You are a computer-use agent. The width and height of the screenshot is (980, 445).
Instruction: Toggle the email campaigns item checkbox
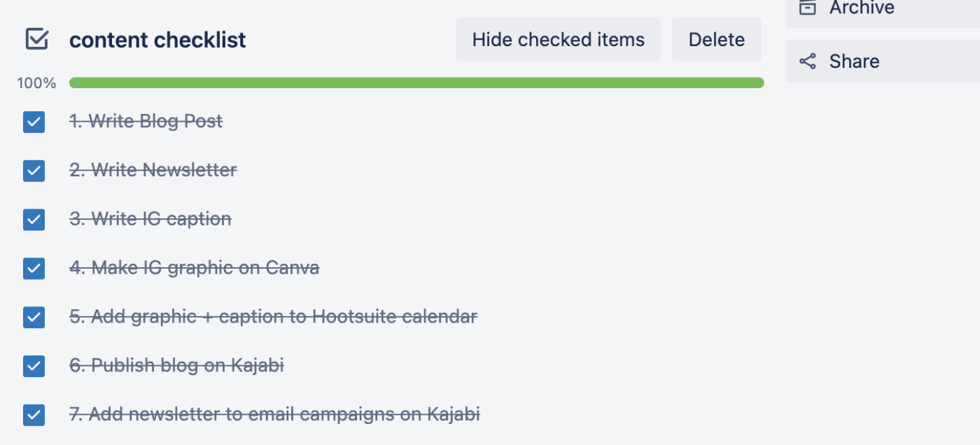point(34,415)
